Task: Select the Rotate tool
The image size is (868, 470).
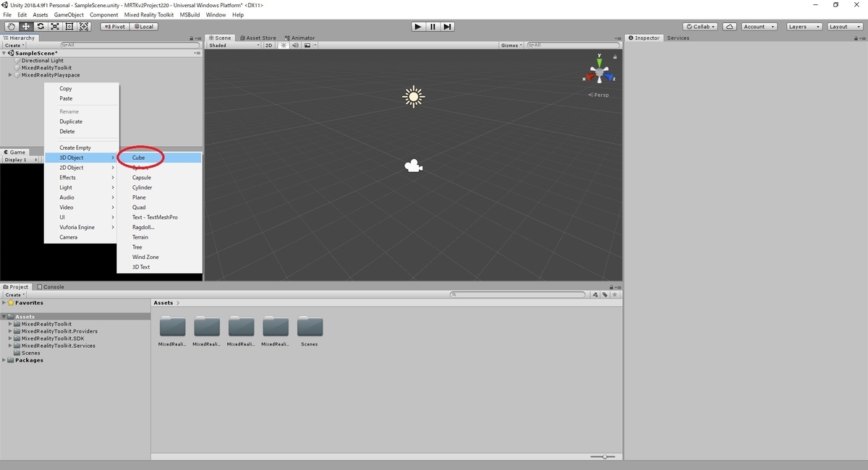Action: coord(41,27)
